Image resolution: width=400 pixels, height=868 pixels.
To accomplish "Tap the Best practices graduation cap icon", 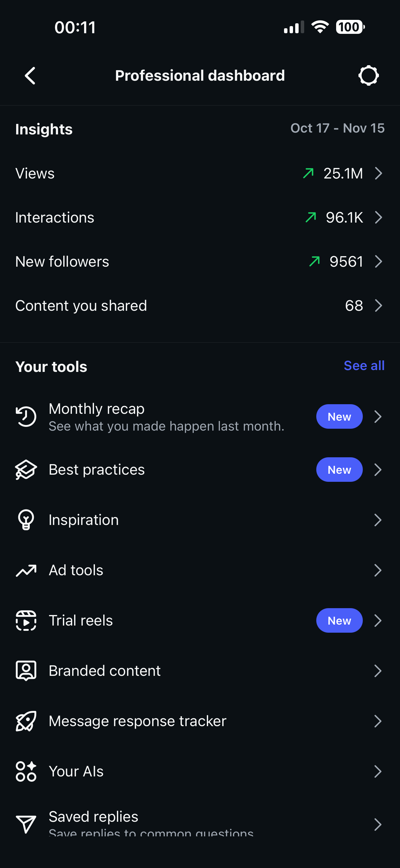I will pyautogui.click(x=26, y=470).
